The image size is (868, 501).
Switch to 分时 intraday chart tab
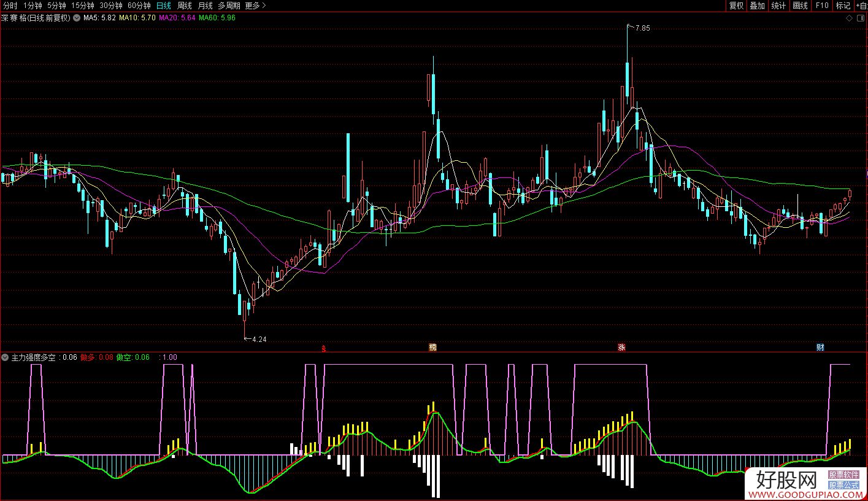(10, 6)
